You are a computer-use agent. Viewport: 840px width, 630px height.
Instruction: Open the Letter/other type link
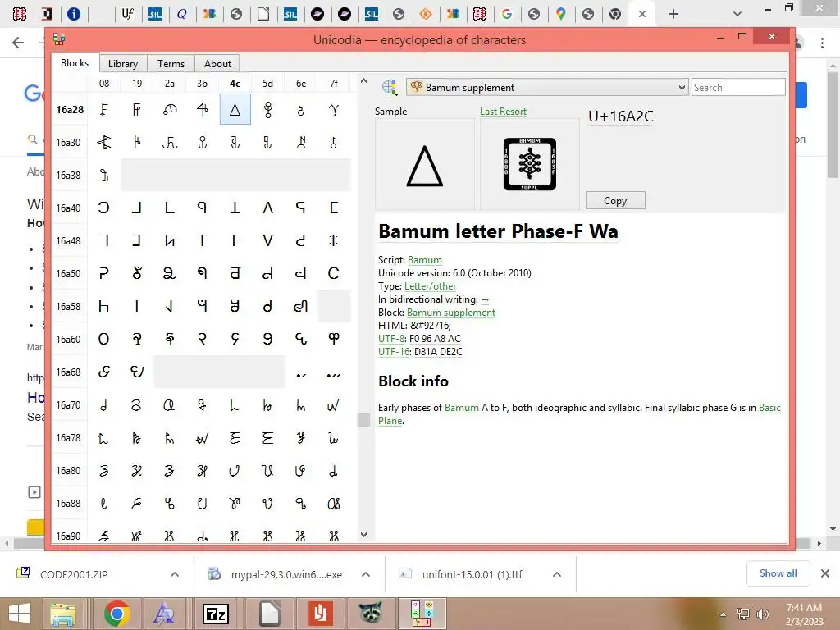(x=430, y=286)
